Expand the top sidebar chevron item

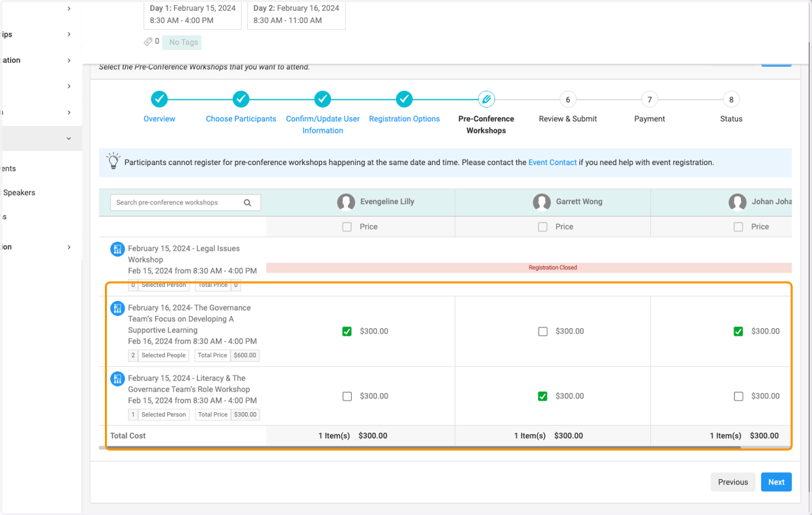69,9
